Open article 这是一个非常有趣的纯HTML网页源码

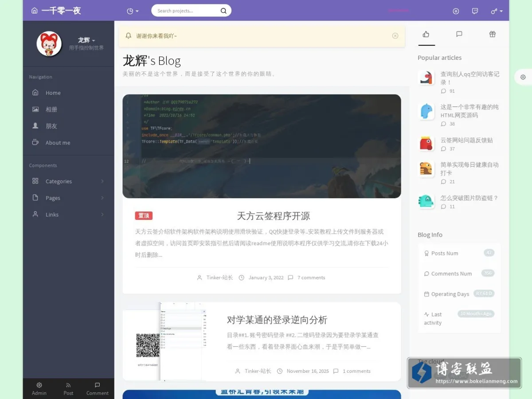(469, 111)
